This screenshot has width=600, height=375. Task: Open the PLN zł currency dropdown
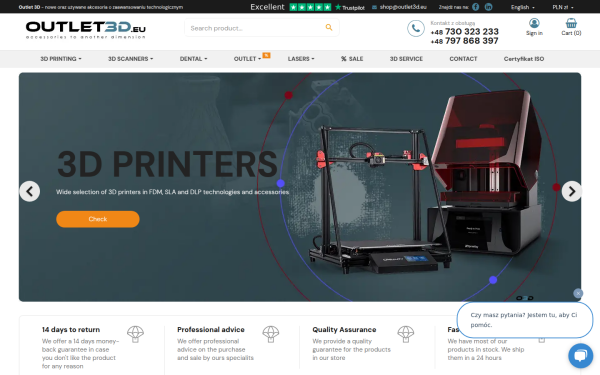(563, 7)
